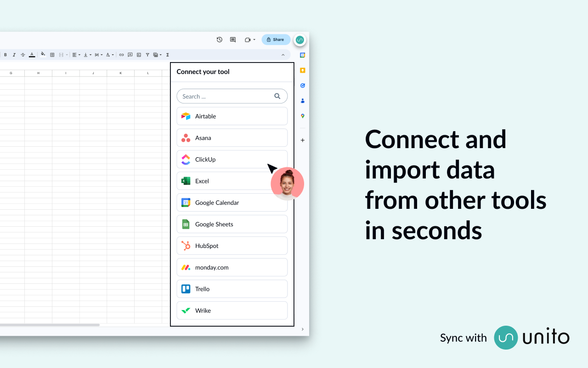Click the insert link icon

[x=121, y=55]
